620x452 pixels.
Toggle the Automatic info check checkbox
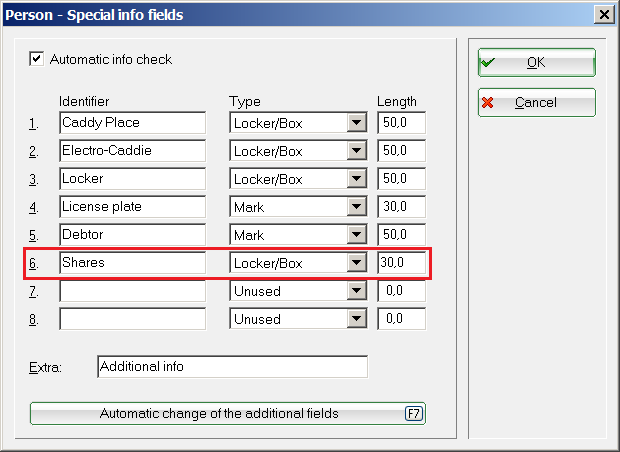tap(37, 59)
